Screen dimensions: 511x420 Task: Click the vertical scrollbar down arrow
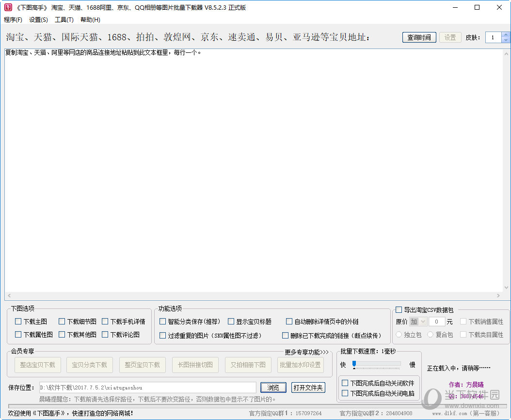[x=506, y=288]
